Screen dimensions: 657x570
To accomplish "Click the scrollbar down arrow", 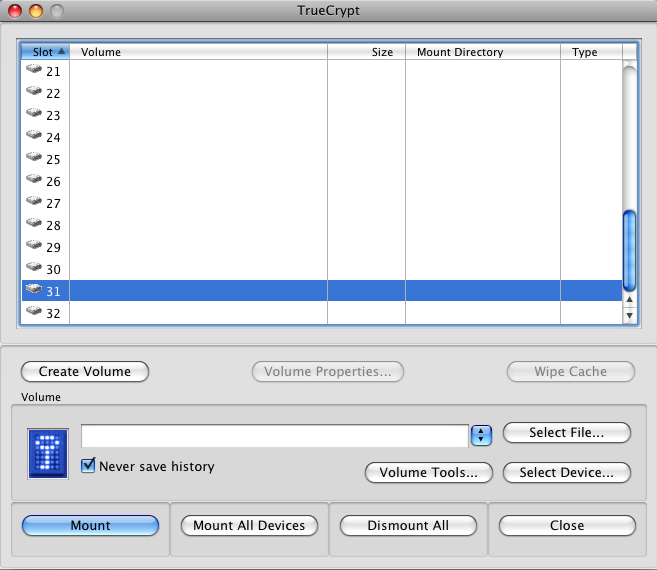I will click(629, 316).
